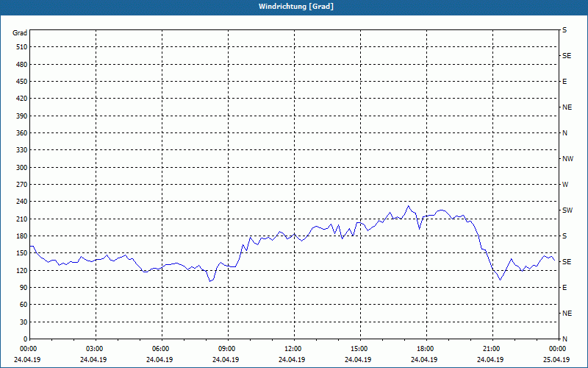
Task: Click the topmost S compass label
Action: coord(564,30)
